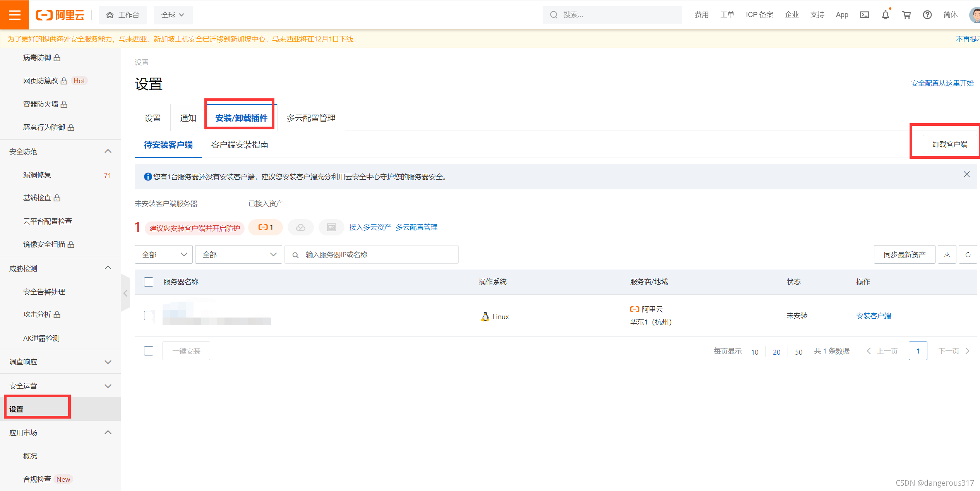The height and width of the screenshot is (491, 980).
Task: Close the info banner with X
Action: 966,175
